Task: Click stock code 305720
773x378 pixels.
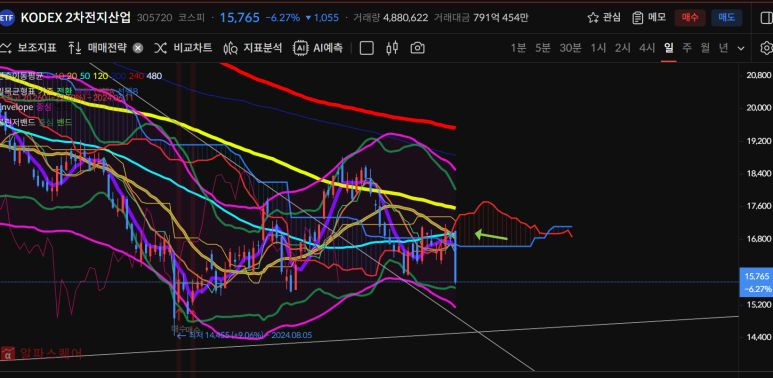Action: tap(154, 18)
